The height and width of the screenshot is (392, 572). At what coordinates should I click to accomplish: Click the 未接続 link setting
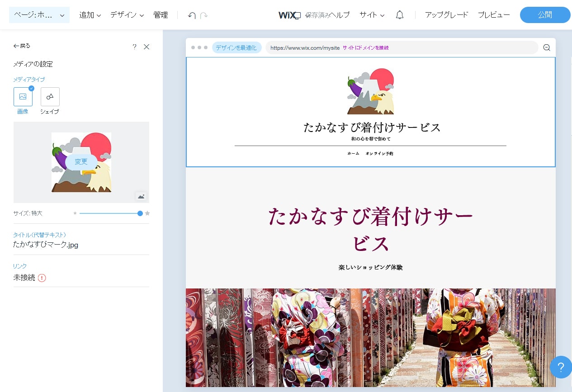24,278
